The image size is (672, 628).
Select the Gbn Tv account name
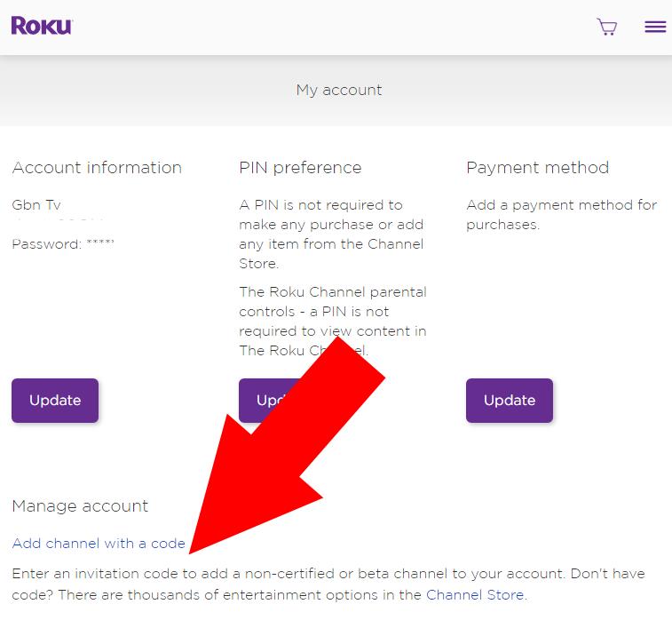coord(36,204)
